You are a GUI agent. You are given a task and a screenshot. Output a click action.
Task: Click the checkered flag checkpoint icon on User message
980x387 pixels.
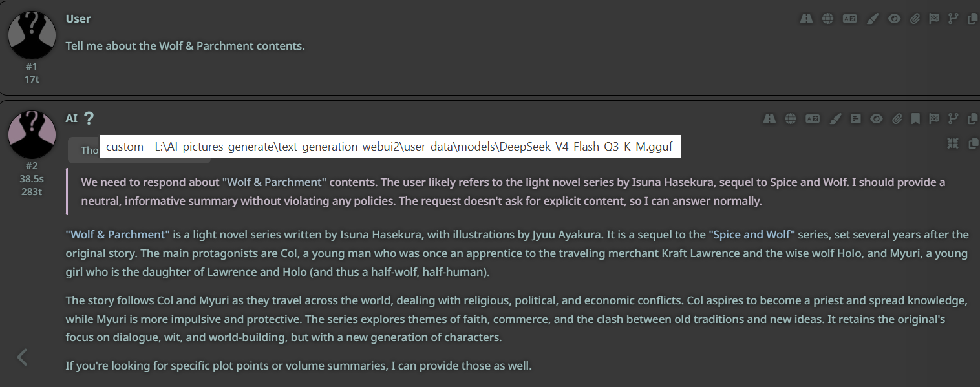[934, 19]
